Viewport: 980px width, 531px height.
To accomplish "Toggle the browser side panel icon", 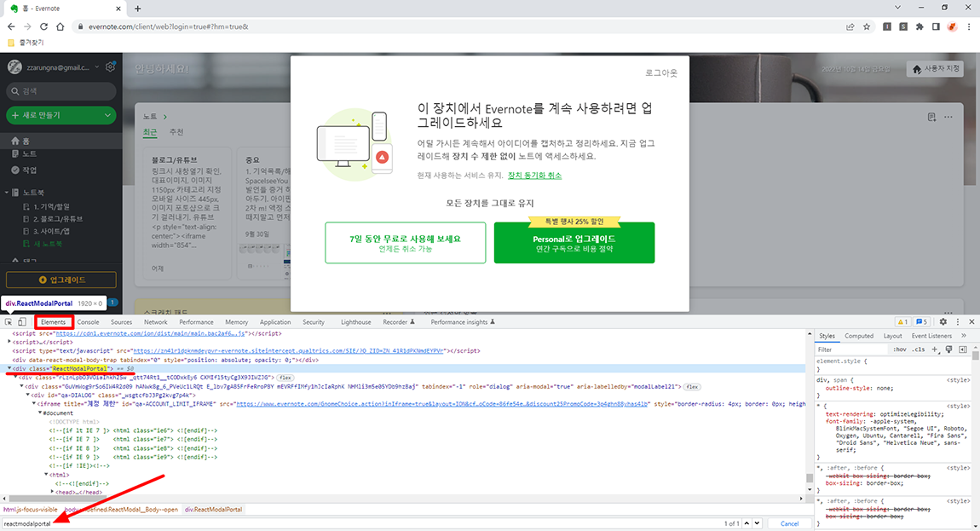I will 936,27.
